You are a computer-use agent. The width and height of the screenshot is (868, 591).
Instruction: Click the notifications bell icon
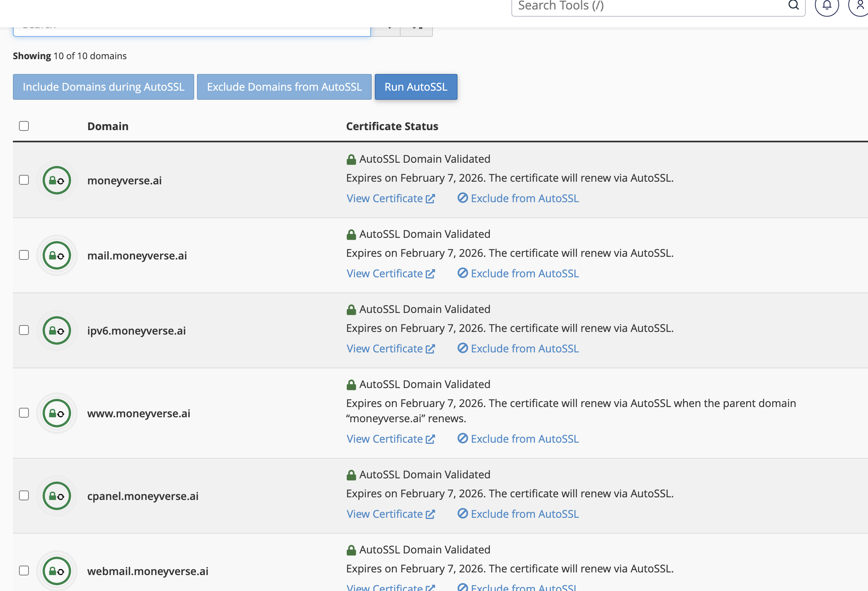(x=827, y=5)
